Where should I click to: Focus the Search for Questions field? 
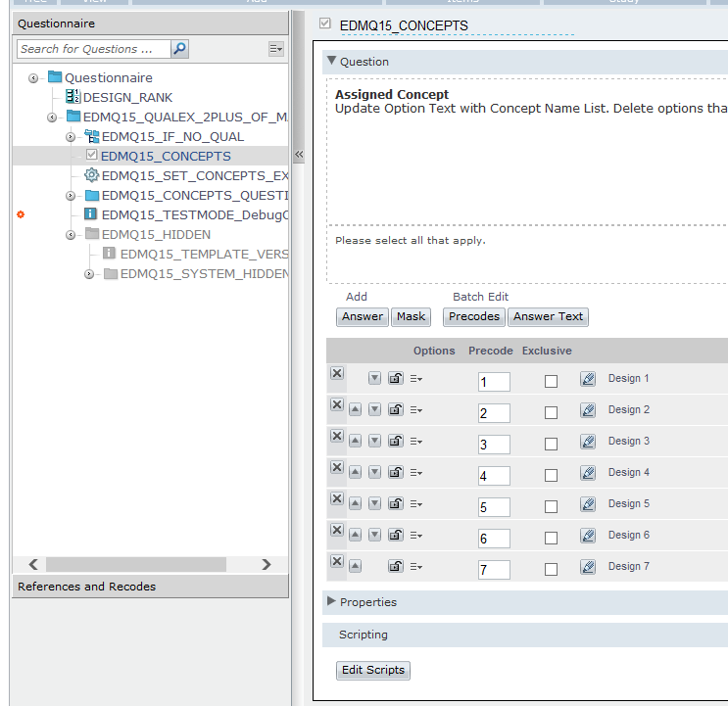point(94,49)
